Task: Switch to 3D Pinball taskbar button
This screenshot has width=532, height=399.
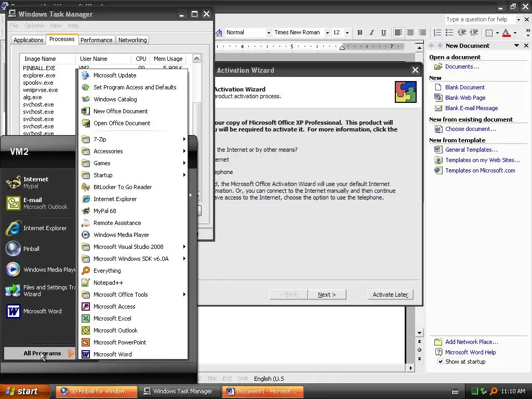Action: coord(96,392)
